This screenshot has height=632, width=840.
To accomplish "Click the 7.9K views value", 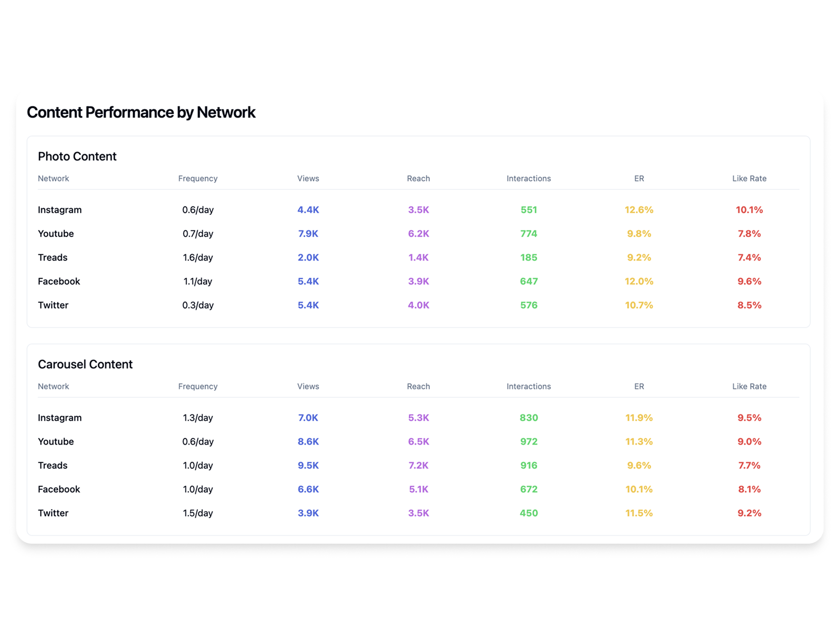I will click(308, 234).
